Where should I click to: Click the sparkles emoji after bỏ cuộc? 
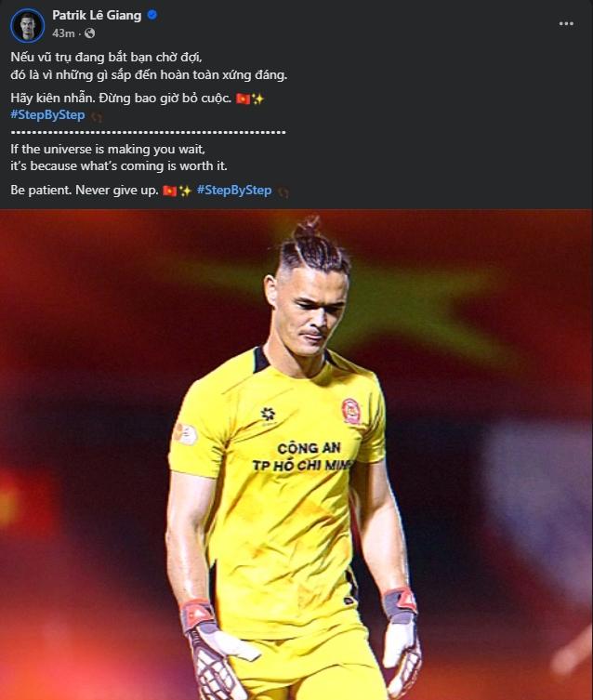[257, 99]
